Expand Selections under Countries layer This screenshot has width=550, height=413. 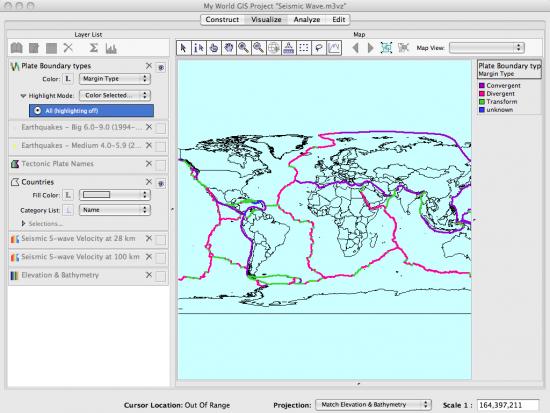24,224
